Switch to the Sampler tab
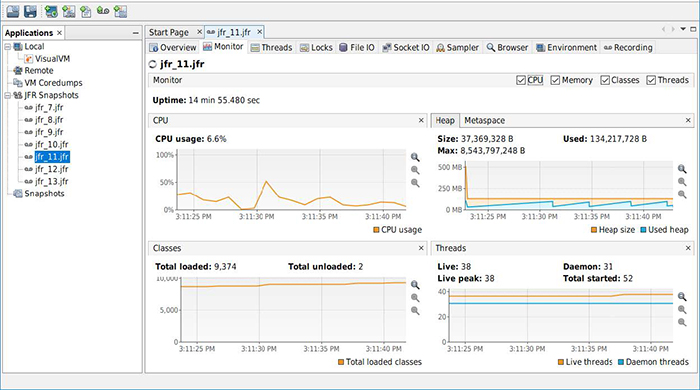The height and width of the screenshot is (390, 700). tap(457, 47)
